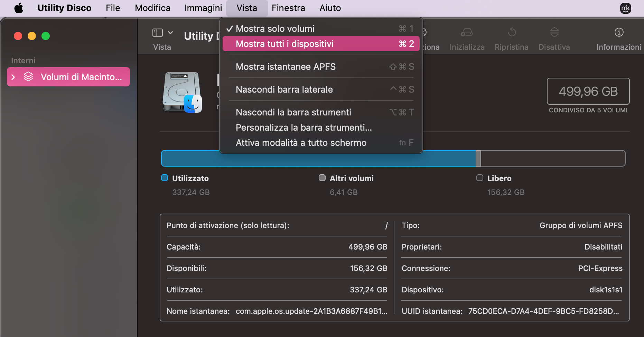644x337 pixels.
Task: Click the Proprietari Disabilitati row
Action: [x=512, y=247]
